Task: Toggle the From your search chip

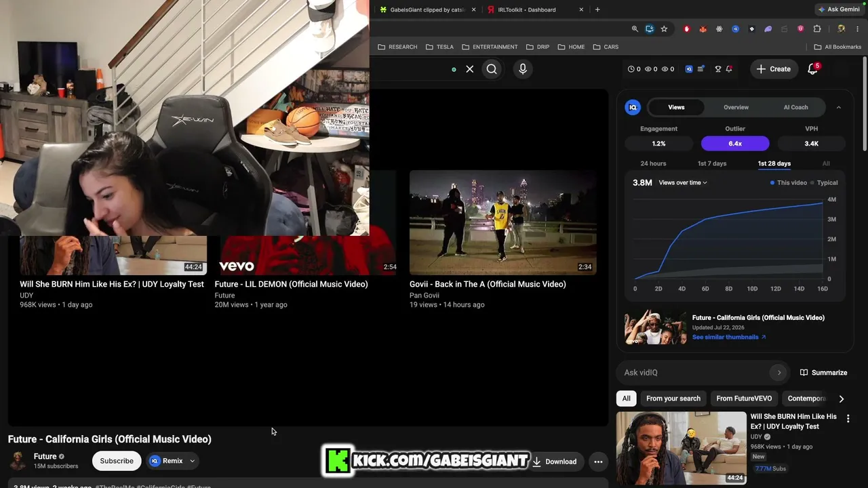Action: [673, 399]
